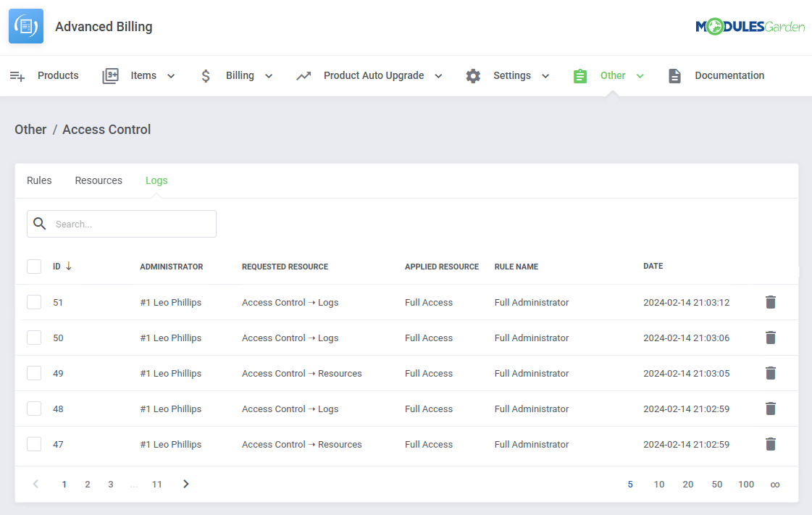Expand the Billing menu chevron

269,76
